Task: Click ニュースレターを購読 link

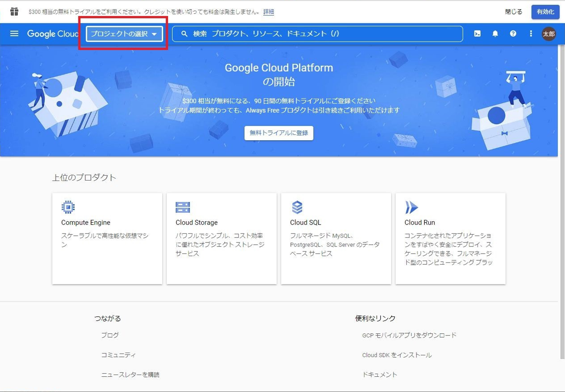Action: pyautogui.click(x=130, y=375)
